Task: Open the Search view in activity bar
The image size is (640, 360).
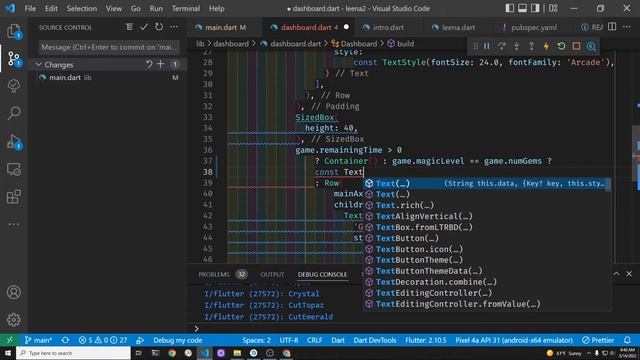Action: (14, 113)
